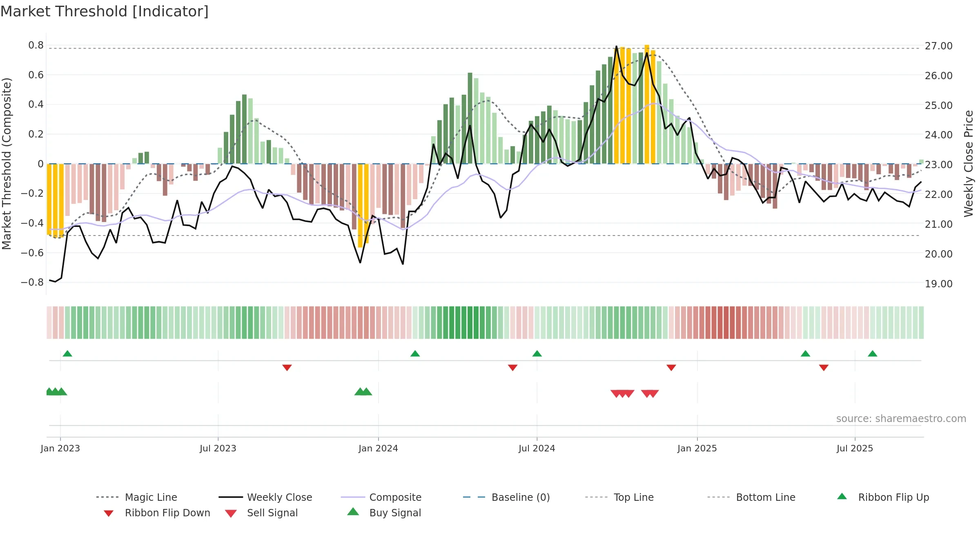Toggle the Top Line legend entry
The width and height of the screenshot is (980, 551).
coord(619,497)
